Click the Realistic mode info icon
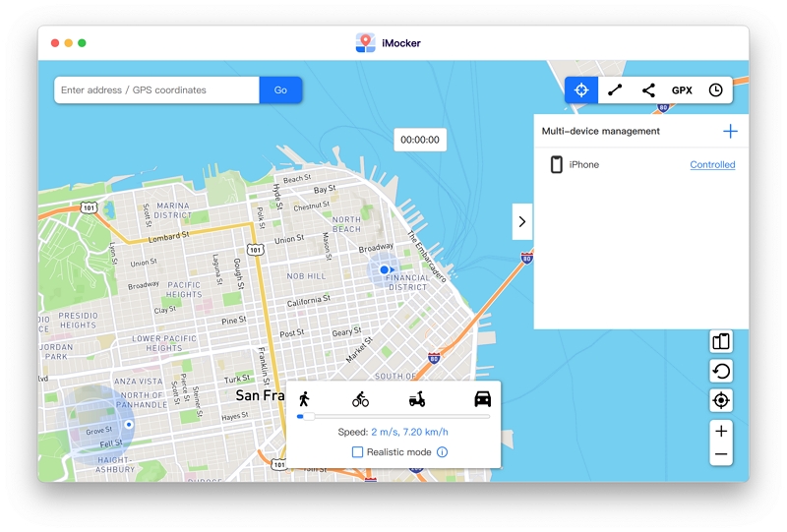The width and height of the screenshot is (787, 532). pyautogui.click(x=442, y=452)
